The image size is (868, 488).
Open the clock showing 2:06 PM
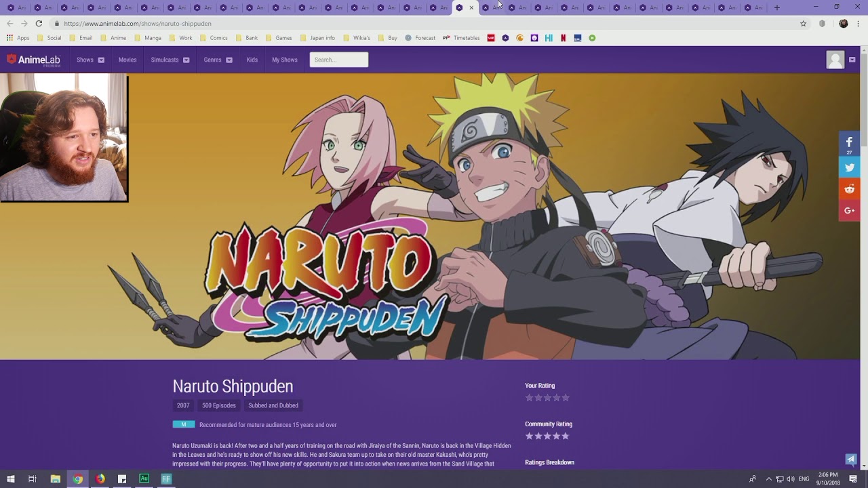828,479
